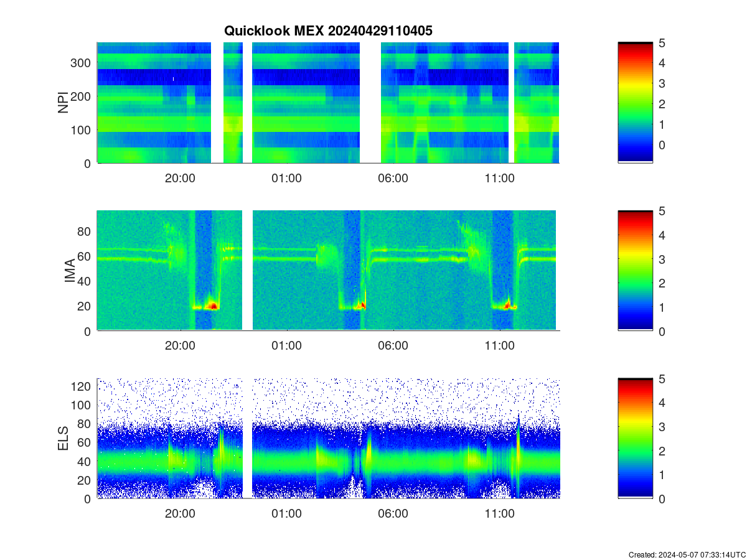
Task: Click the IMA y-axis label
Action: (70, 271)
